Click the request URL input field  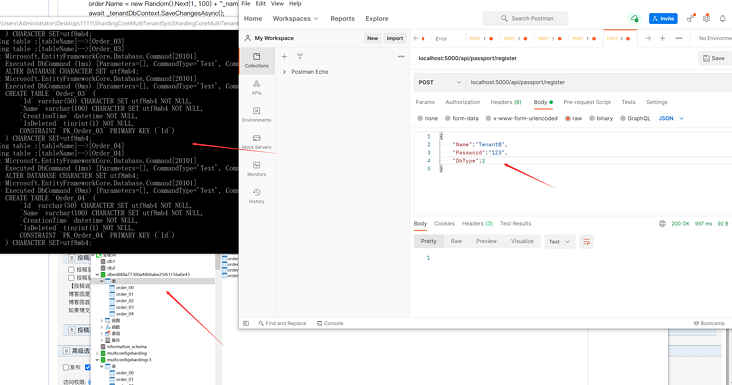coord(599,82)
